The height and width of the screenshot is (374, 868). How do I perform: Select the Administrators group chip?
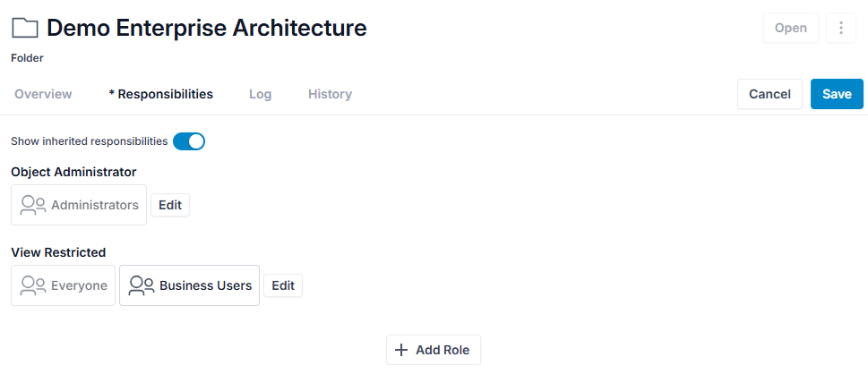[x=79, y=205]
